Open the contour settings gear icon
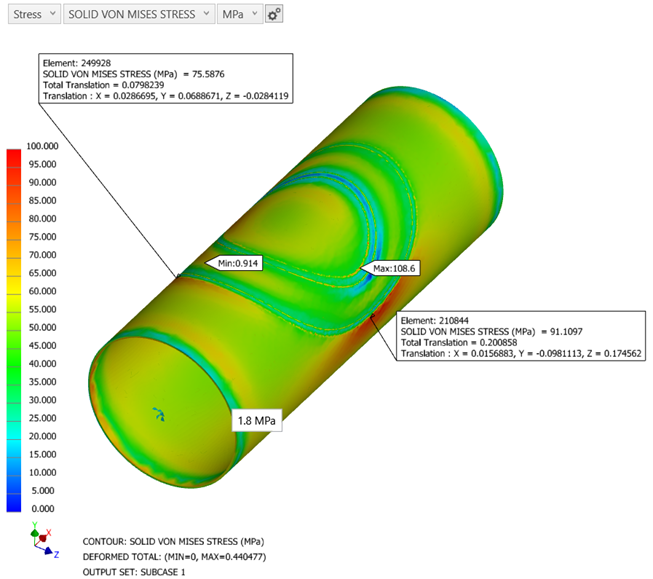Viewport: 653px width, 579px height. pos(275,14)
